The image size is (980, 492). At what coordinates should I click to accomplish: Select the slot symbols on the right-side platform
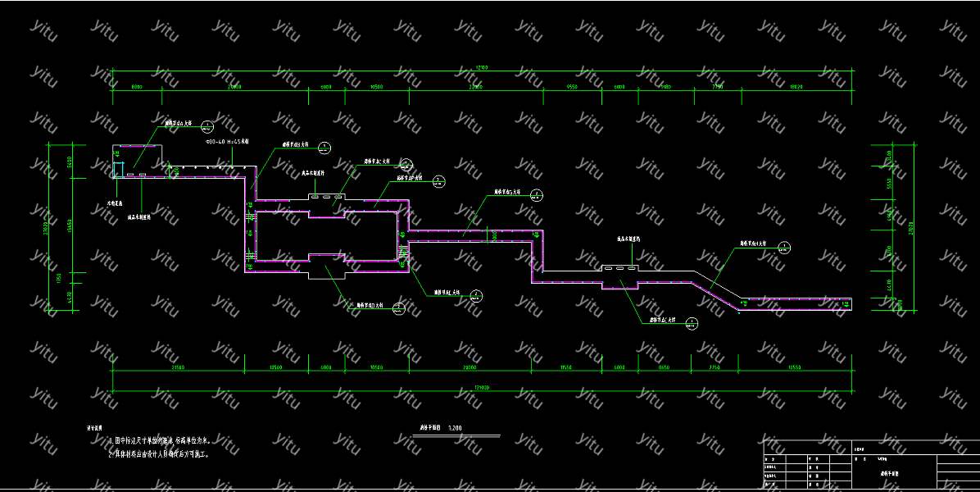(x=619, y=268)
